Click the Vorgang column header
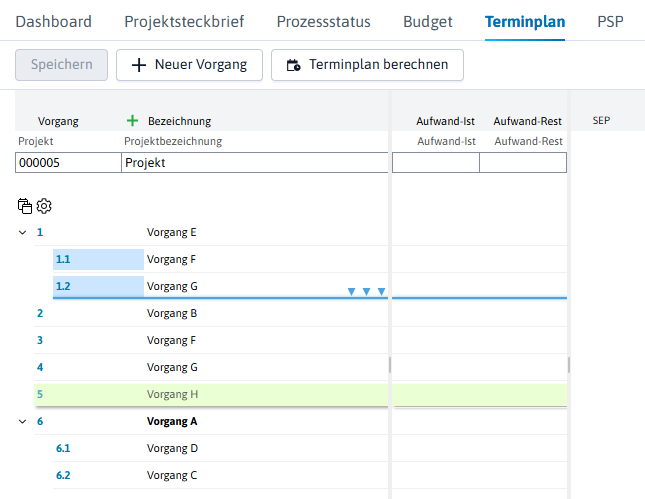The width and height of the screenshot is (645, 499). point(58,121)
